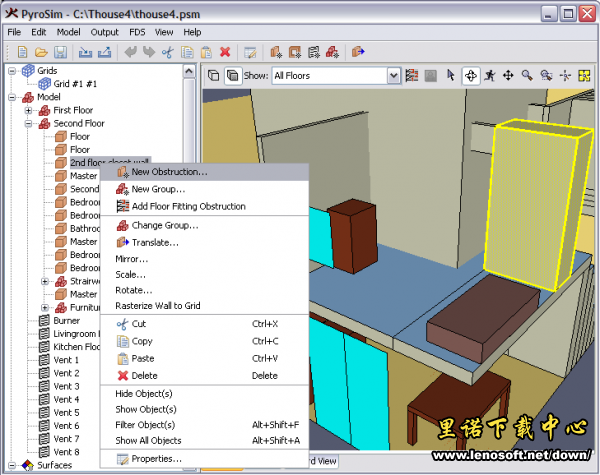Click the Copy toolbar icon
This screenshot has height=475, width=600.
[187, 52]
